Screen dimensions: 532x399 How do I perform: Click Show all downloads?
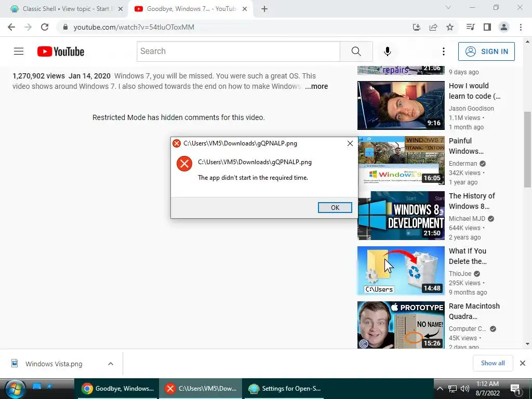pyautogui.click(x=493, y=363)
